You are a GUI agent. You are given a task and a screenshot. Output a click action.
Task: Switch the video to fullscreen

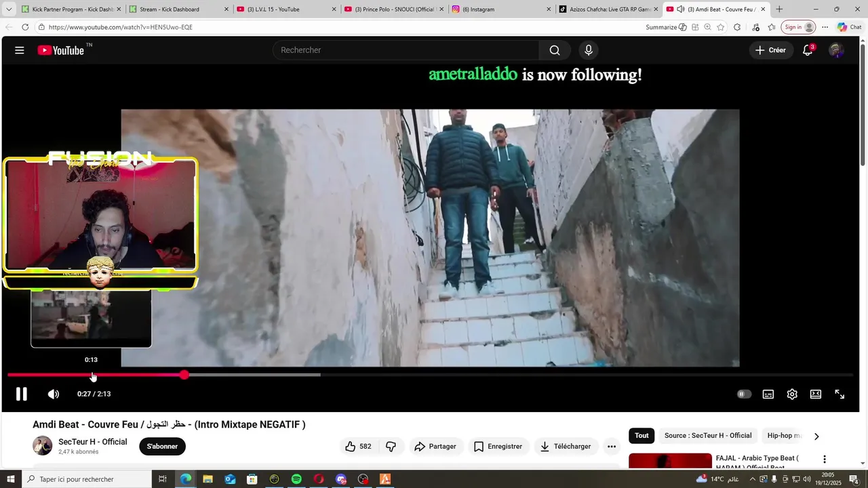(x=840, y=394)
